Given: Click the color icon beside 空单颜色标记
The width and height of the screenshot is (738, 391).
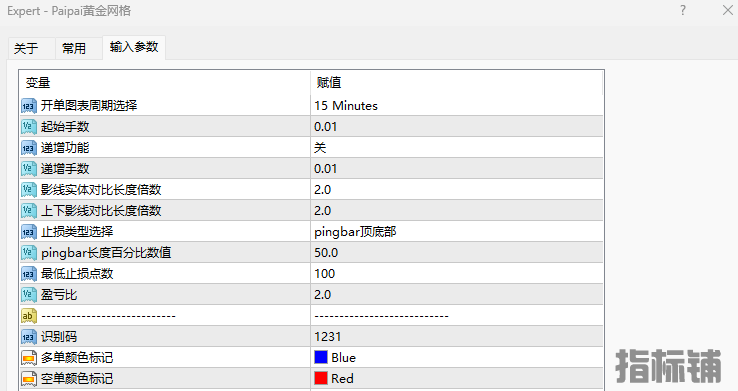Looking at the screenshot, I should [29, 379].
